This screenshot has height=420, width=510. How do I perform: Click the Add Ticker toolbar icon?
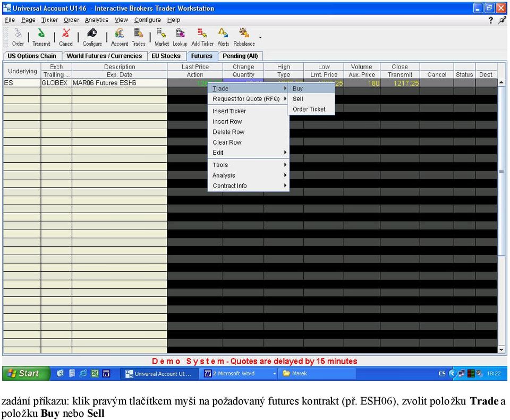(202, 37)
